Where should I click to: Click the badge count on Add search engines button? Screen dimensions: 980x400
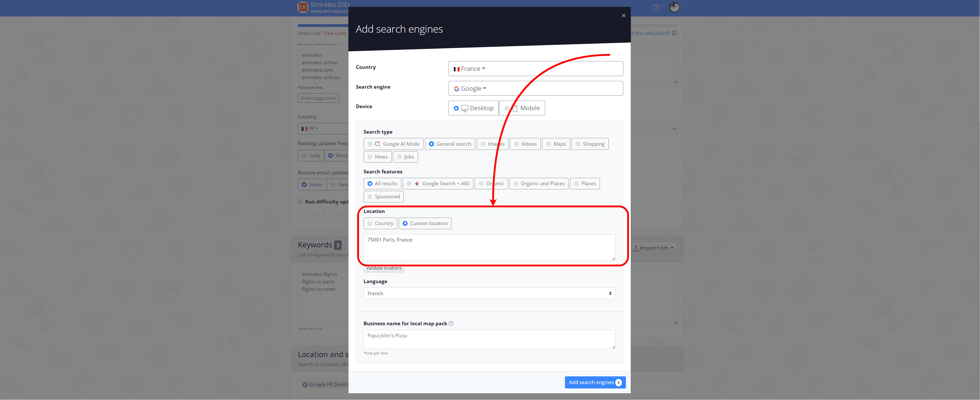tap(619, 383)
